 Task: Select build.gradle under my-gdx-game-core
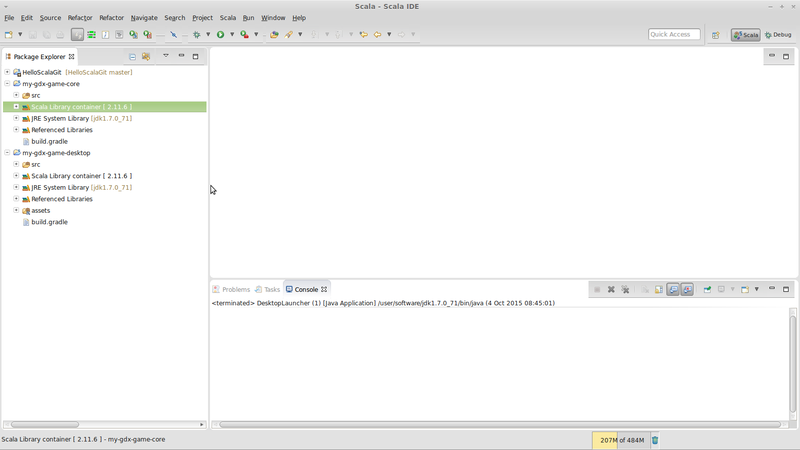point(49,141)
